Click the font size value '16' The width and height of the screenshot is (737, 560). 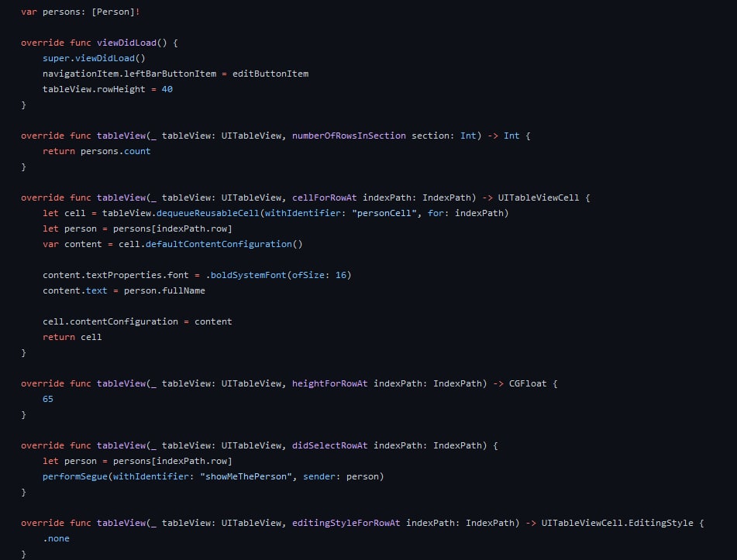point(341,275)
